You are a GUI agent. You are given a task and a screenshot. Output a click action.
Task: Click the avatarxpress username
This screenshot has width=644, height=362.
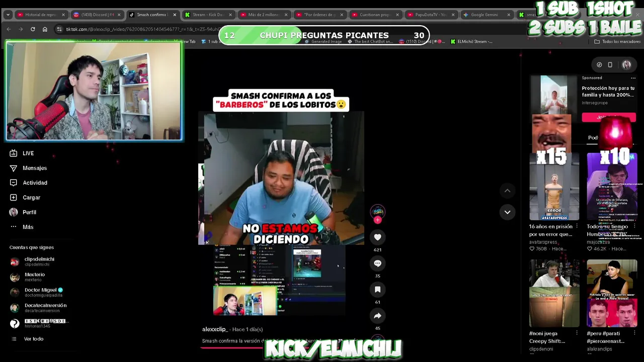click(x=543, y=242)
